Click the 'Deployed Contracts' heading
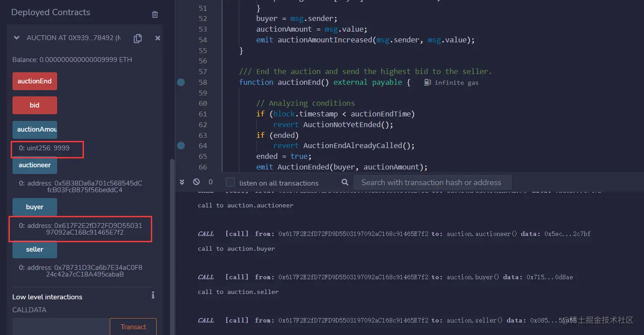Screen dimensions: 644x335 click(x=50, y=12)
